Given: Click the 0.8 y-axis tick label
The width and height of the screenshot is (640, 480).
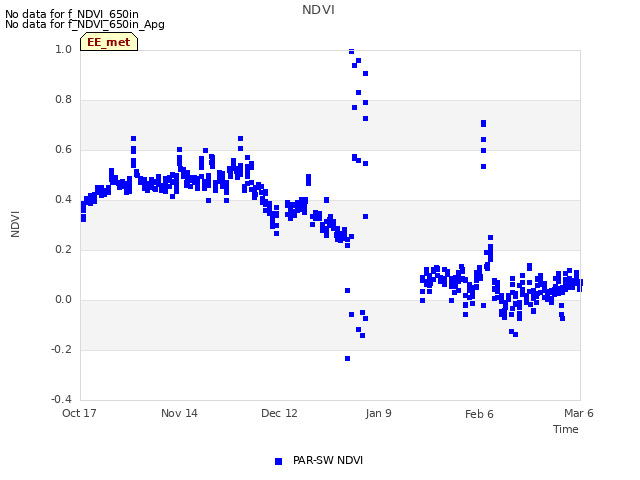Looking at the screenshot, I should tap(63, 100).
